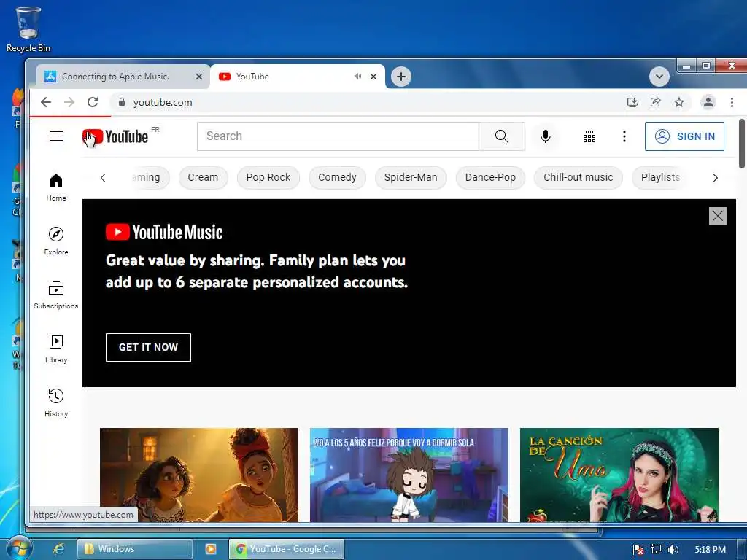Open the Chrome profile avatar

pos(708,102)
